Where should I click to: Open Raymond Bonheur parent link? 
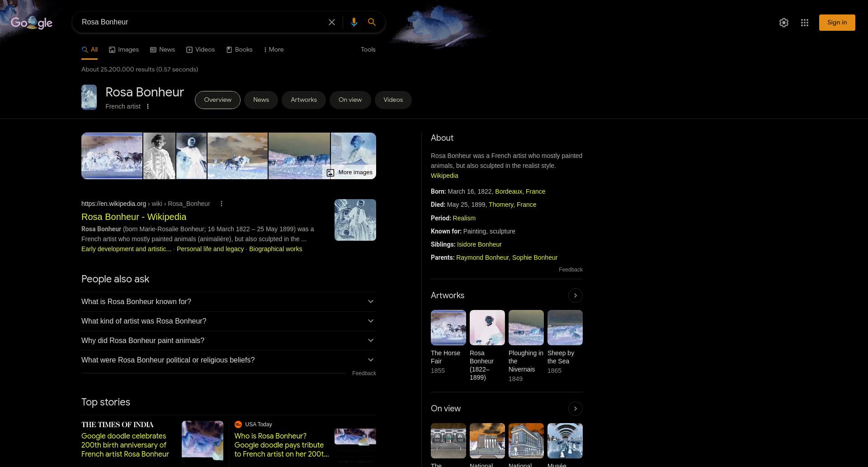coord(482,257)
